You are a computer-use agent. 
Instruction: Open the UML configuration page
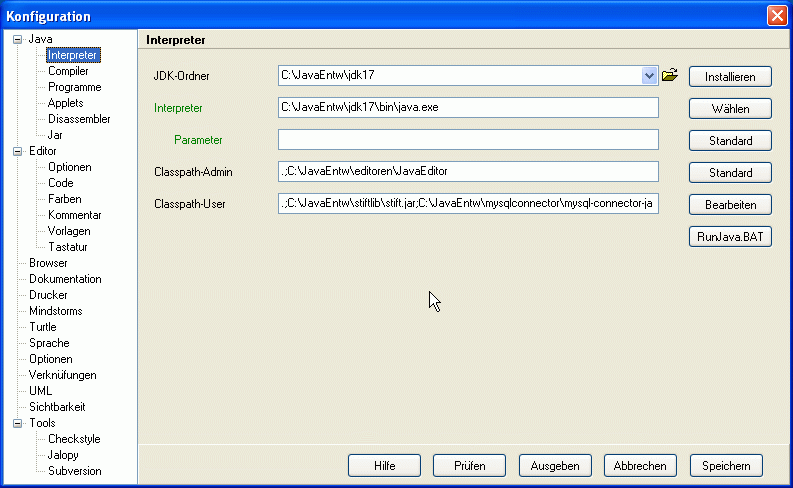(40, 391)
